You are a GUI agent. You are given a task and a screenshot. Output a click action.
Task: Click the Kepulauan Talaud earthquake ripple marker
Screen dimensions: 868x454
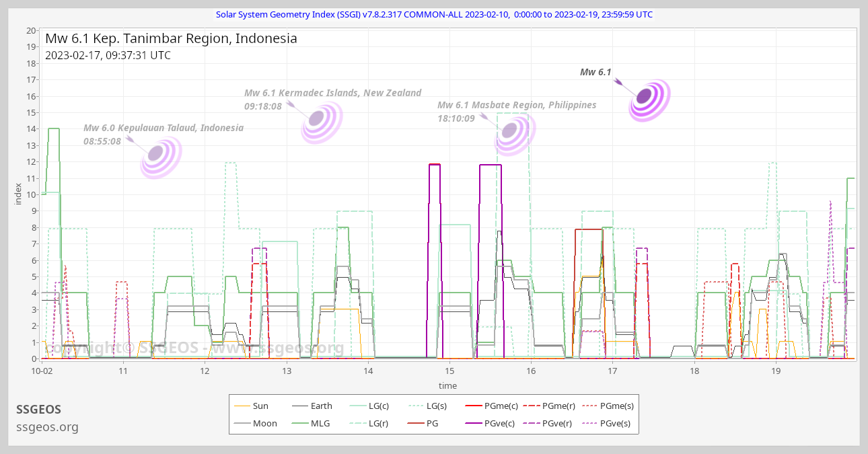pos(161,157)
